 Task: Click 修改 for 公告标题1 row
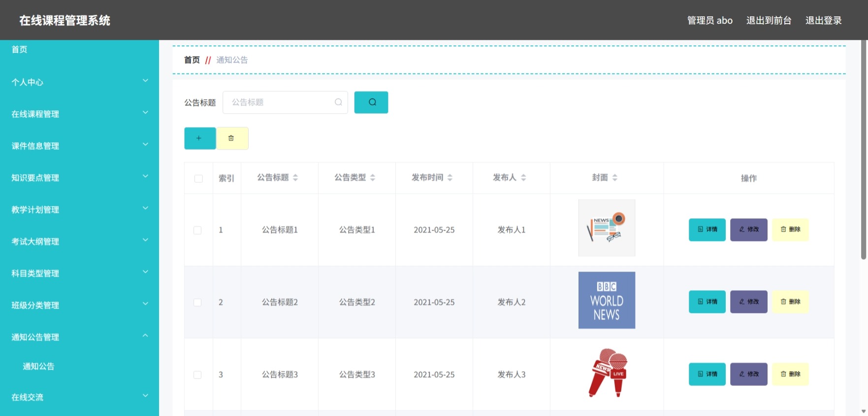tap(749, 230)
